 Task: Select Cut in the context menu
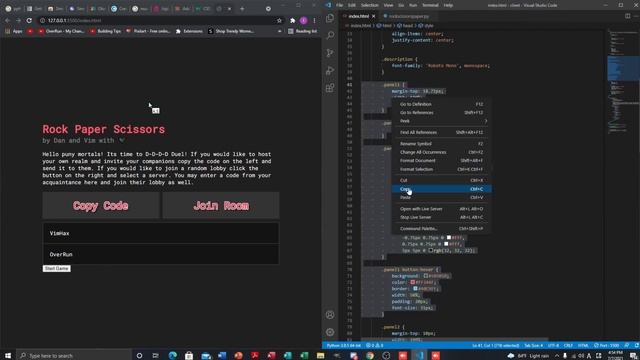coord(441,180)
